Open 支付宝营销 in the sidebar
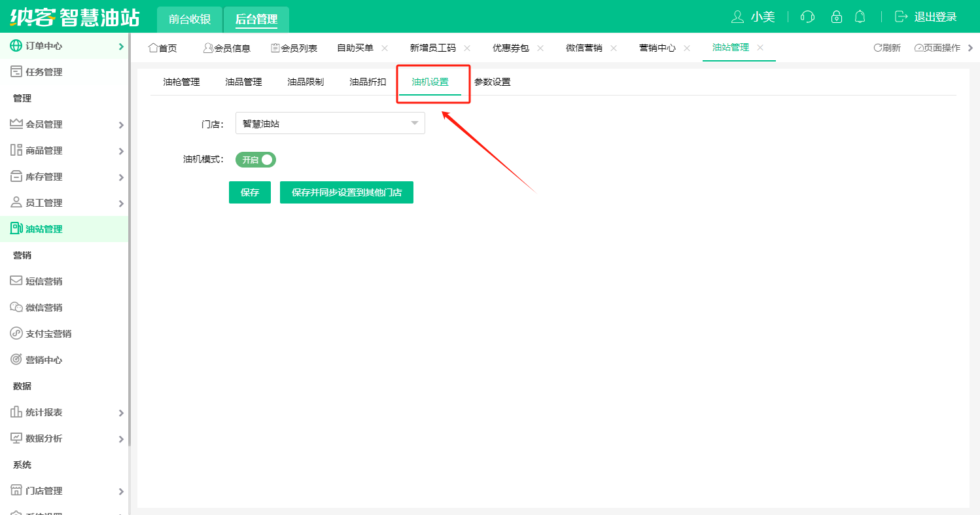 (48, 334)
